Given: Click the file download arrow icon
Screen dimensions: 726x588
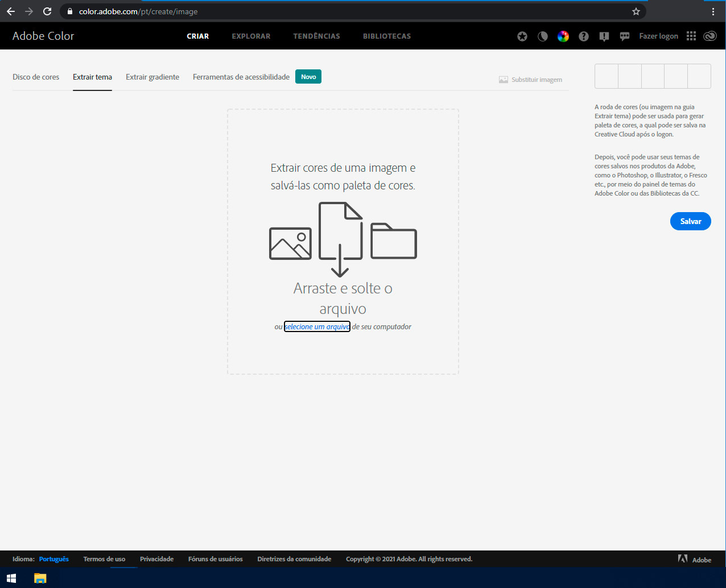Looking at the screenshot, I should coord(340,239).
